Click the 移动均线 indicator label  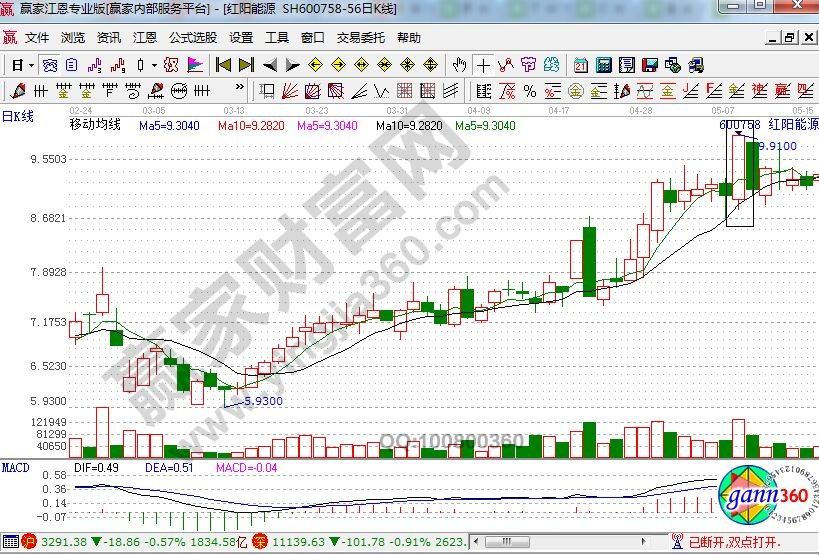[95, 125]
